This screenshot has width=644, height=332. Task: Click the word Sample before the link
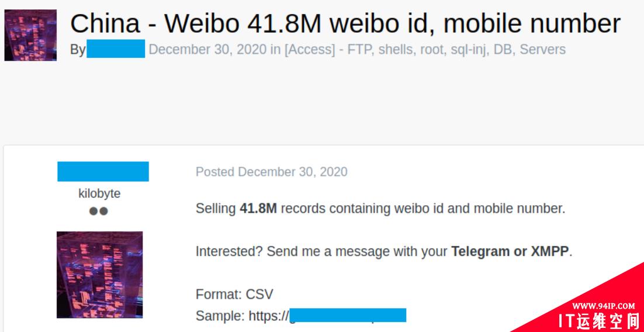[219, 316]
